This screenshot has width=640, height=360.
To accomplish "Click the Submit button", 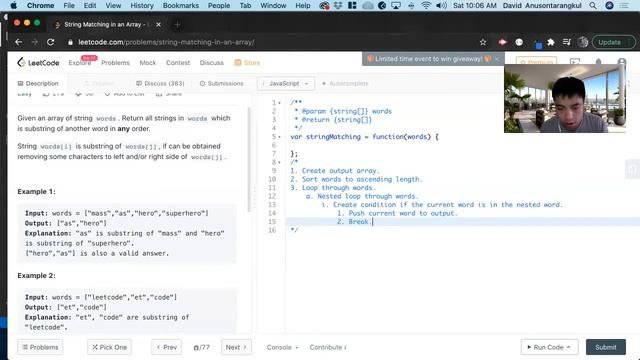I will 606,347.
